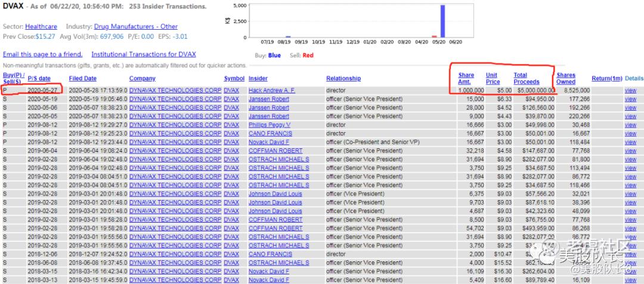Open Phillips Peggy V insider link

[x=270, y=124]
